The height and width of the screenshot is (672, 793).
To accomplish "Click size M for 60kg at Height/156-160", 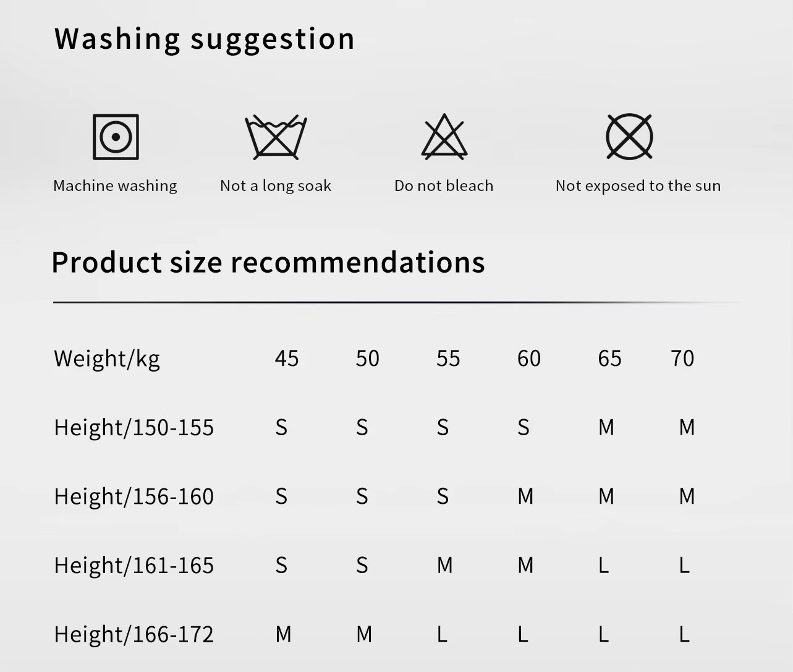I will click(525, 496).
